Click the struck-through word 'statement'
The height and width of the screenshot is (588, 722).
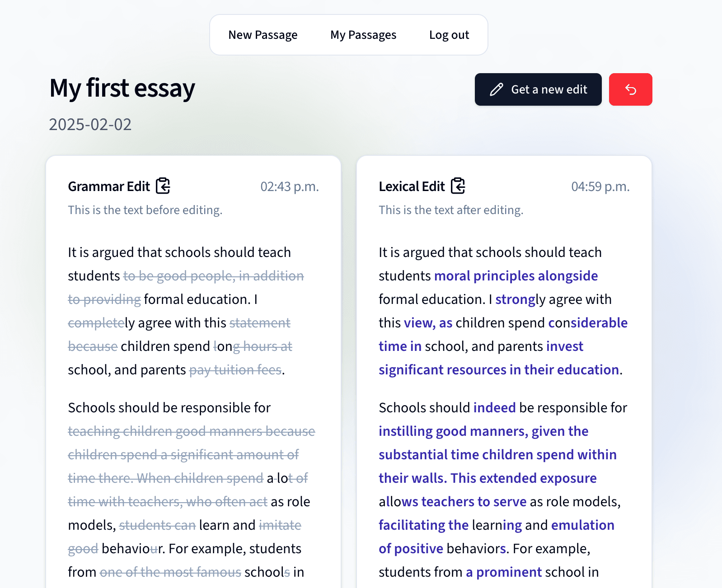[260, 323]
